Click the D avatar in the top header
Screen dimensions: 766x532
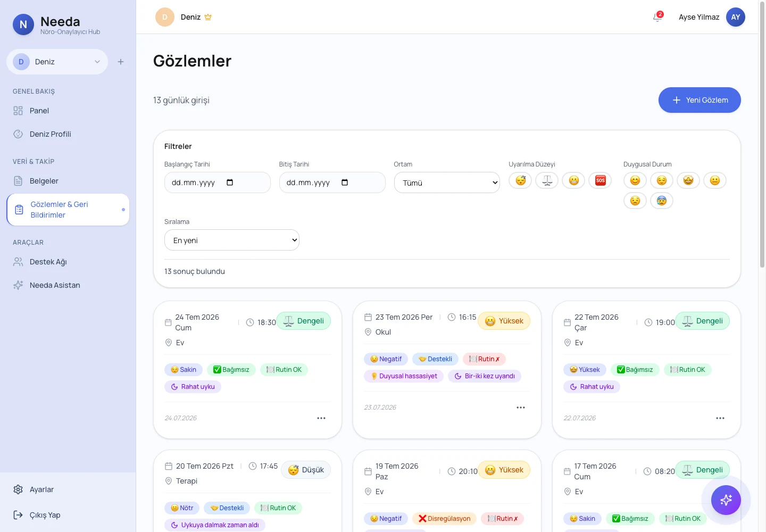(165, 17)
